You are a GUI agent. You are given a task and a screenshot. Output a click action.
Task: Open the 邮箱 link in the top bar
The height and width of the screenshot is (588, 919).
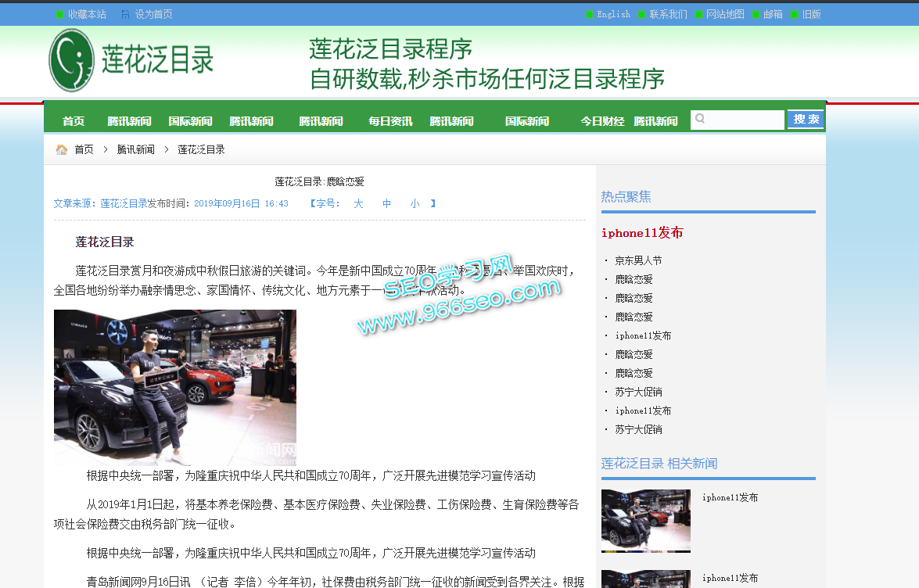773,15
